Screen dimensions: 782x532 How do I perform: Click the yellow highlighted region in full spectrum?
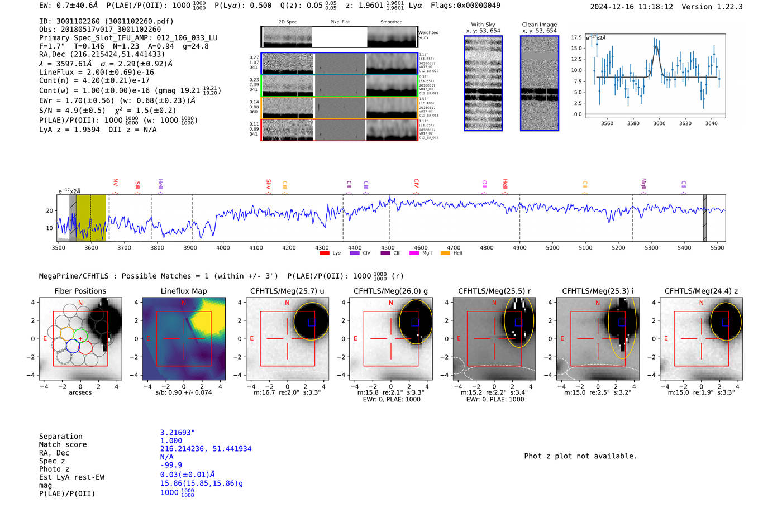click(x=91, y=218)
